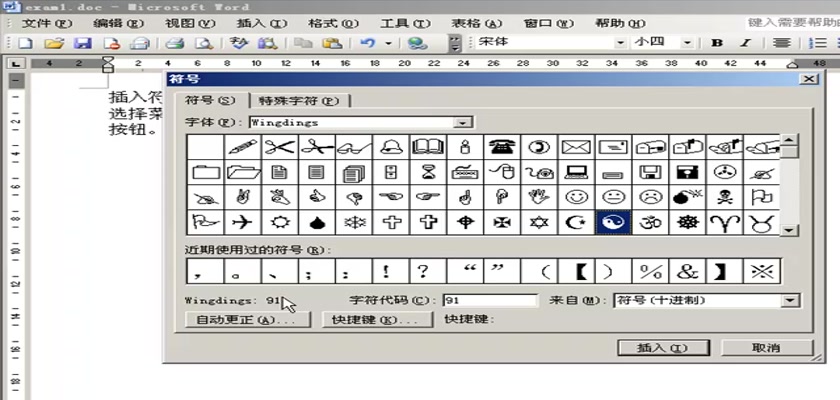Click in the 字符代码 input field
Screen dimensions: 840x400
490,300
